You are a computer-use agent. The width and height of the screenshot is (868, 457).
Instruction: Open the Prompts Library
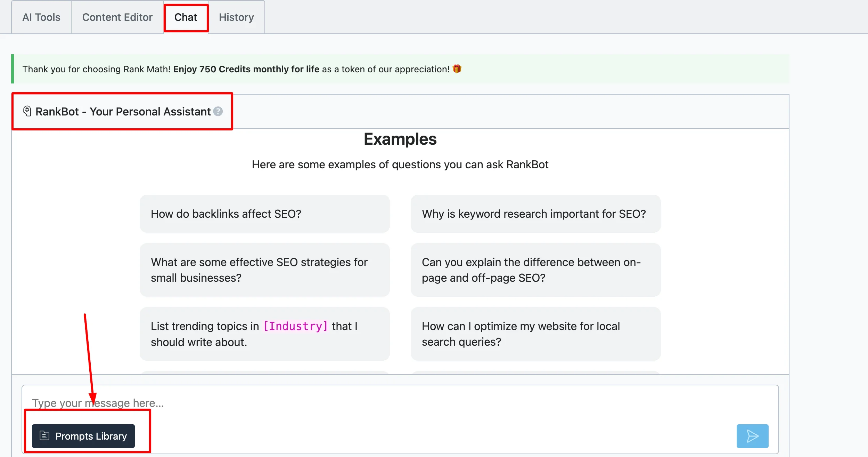pyautogui.click(x=83, y=436)
